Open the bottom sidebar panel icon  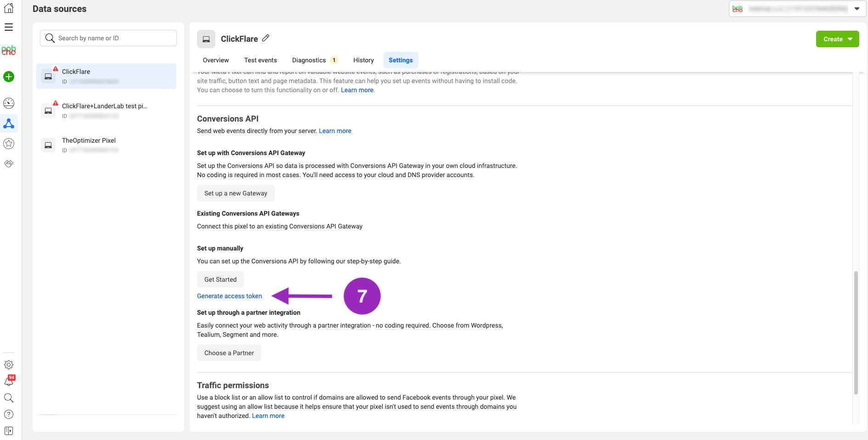pos(9,431)
